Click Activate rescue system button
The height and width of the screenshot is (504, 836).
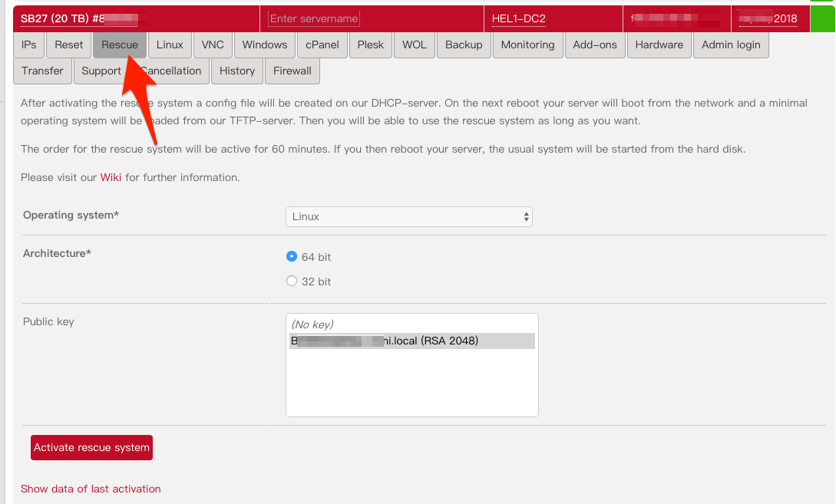tap(91, 448)
